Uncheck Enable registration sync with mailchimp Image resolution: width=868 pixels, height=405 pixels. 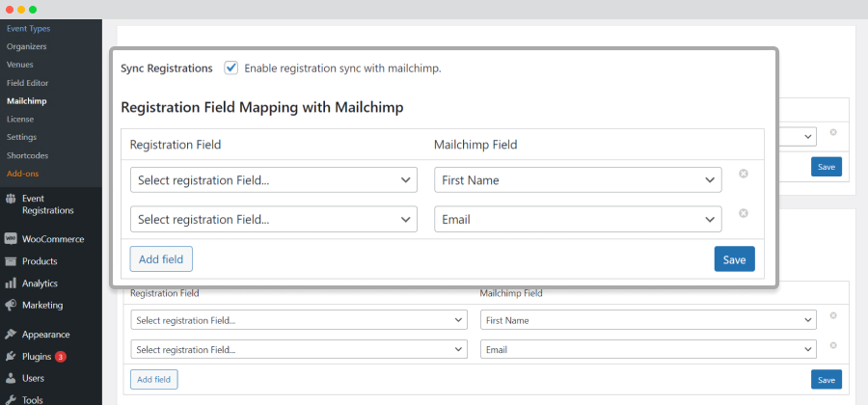(231, 68)
